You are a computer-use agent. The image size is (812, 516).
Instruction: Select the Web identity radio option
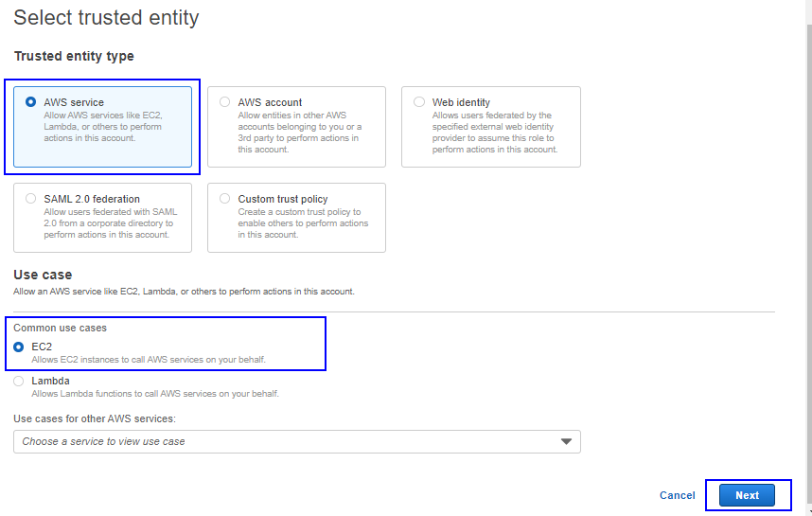pos(419,102)
